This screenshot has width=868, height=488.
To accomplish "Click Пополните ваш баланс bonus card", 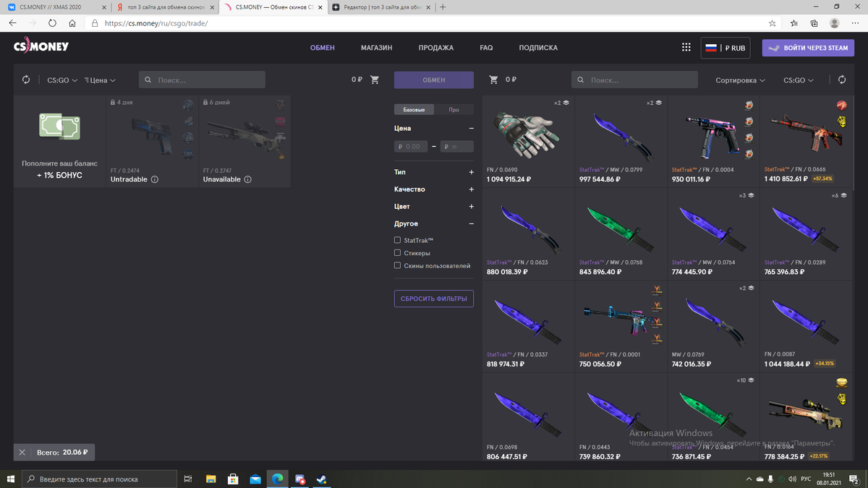I will [x=59, y=142].
